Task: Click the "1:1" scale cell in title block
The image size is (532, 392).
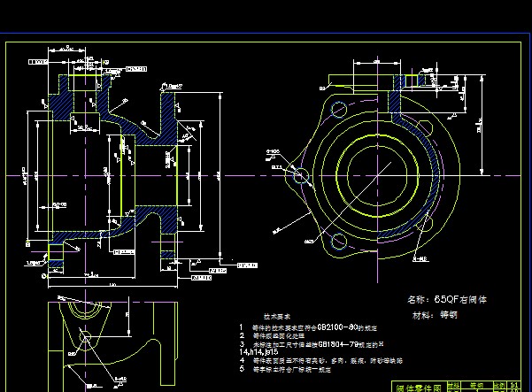Action: 514,385
